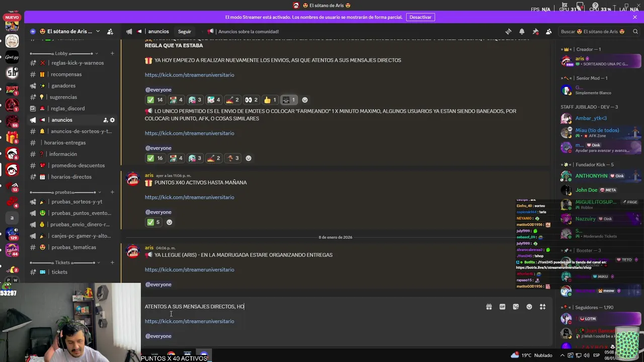Open kick link under PUNTOS X40 message
This screenshot has height=362, width=644.
click(x=189, y=198)
